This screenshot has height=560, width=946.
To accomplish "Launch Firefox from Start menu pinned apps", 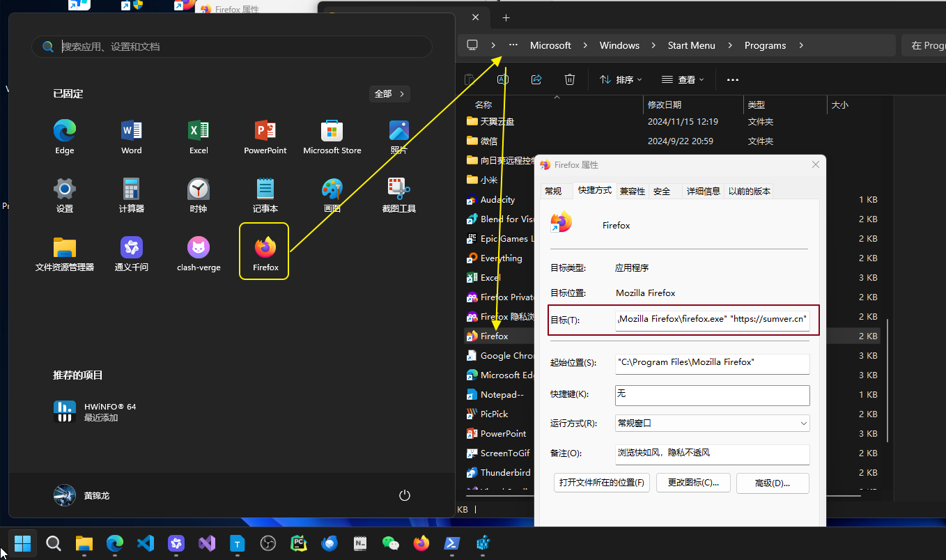I will pos(264,251).
